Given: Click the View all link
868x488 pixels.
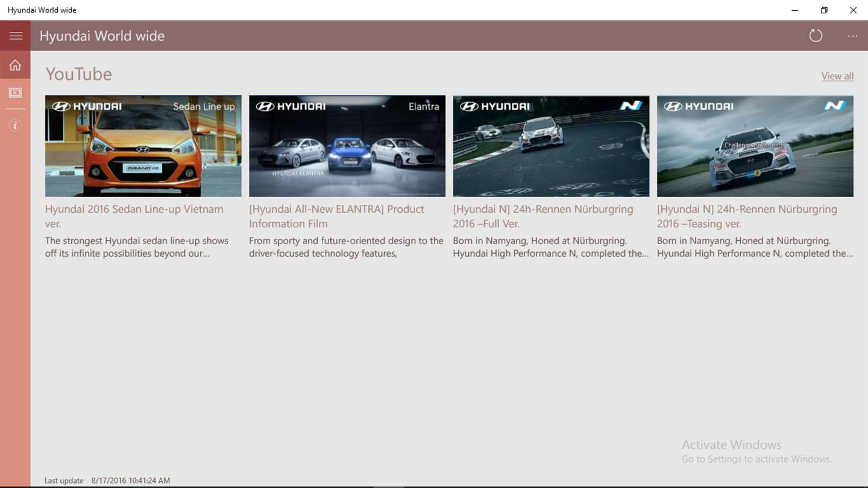Looking at the screenshot, I should tap(837, 76).
